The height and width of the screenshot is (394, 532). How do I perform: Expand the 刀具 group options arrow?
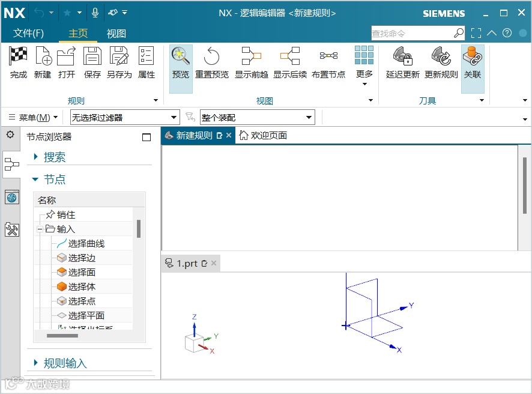[x=482, y=100]
